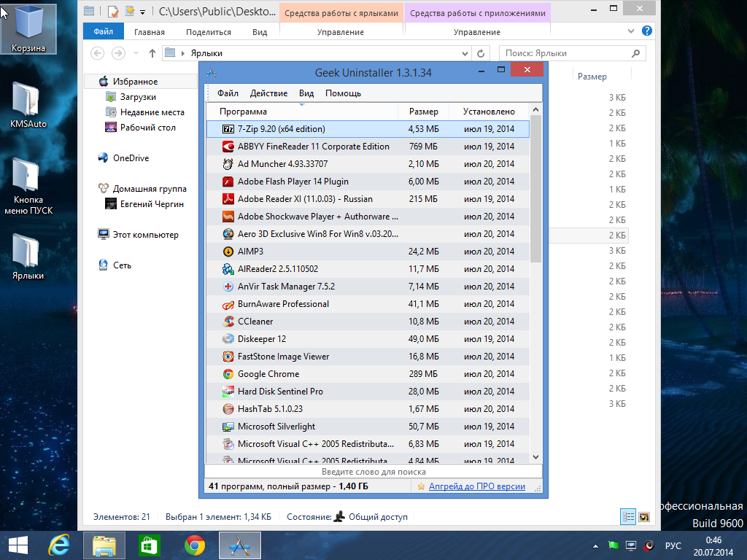Click Explorer's Up one level arrow
The width and height of the screenshot is (747, 560).
[152, 52]
